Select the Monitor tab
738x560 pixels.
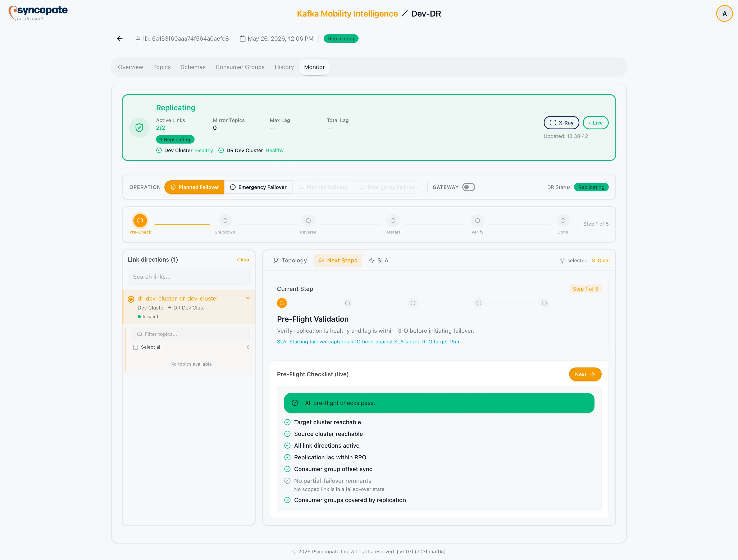pos(314,67)
